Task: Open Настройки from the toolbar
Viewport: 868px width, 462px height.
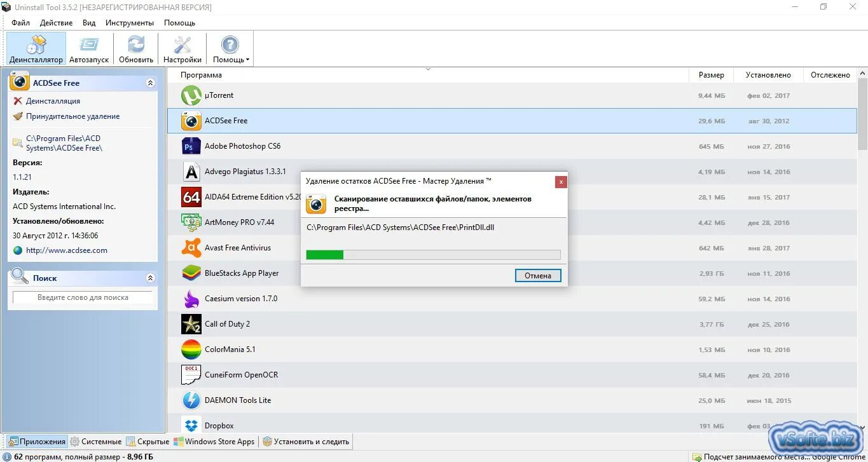Action: pos(183,49)
